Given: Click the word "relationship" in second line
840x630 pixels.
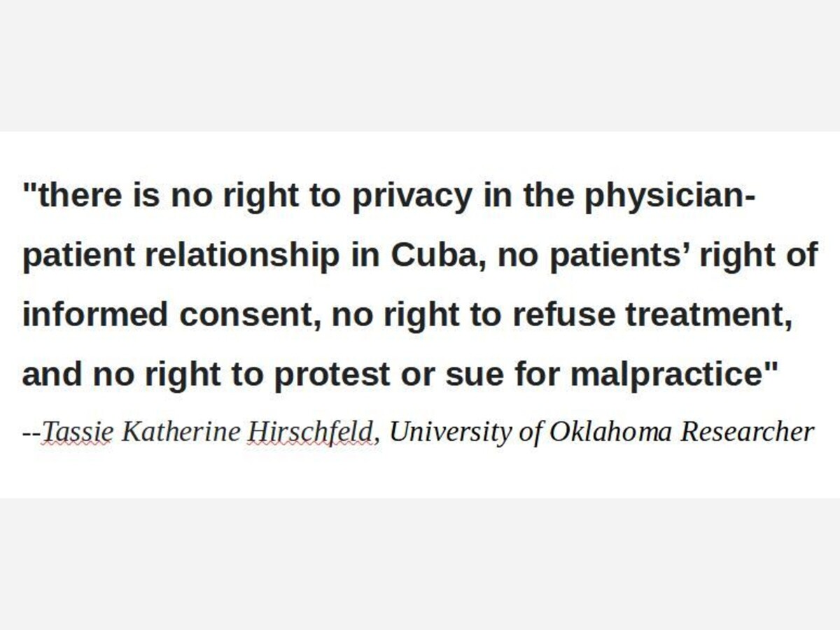Looking at the screenshot, I should coord(241,255).
